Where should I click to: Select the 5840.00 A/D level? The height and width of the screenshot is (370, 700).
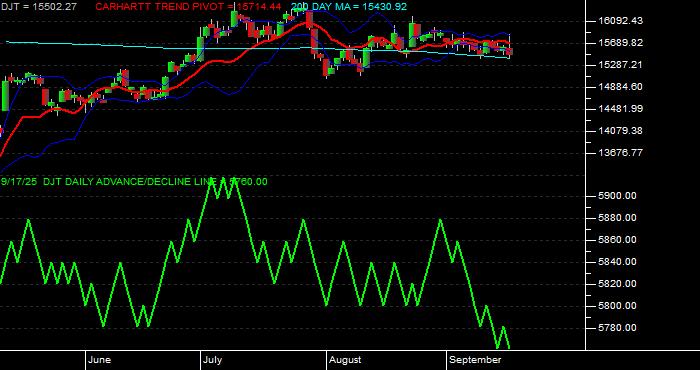pyautogui.click(x=617, y=262)
